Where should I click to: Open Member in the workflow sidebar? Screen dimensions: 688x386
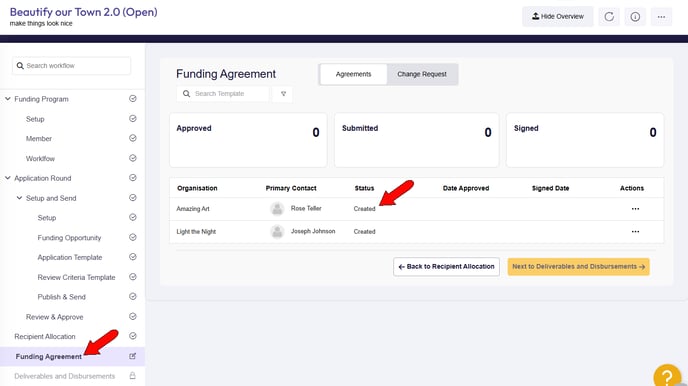point(39,139)
